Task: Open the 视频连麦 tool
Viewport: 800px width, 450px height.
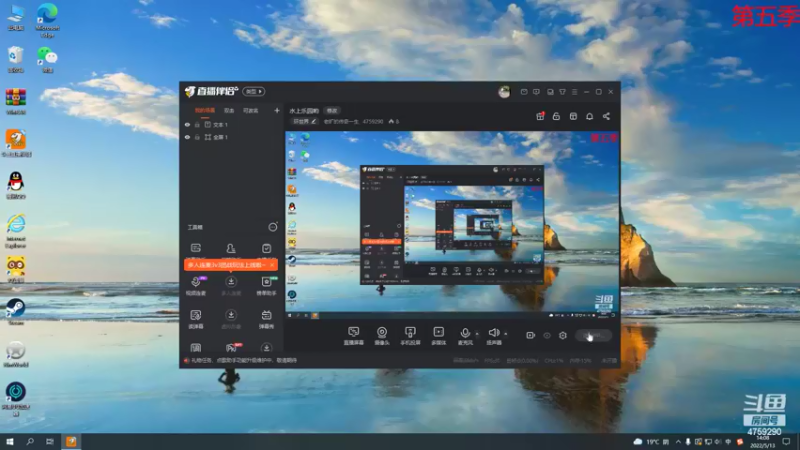Action: pyautogui.click(x=196, y=286)
